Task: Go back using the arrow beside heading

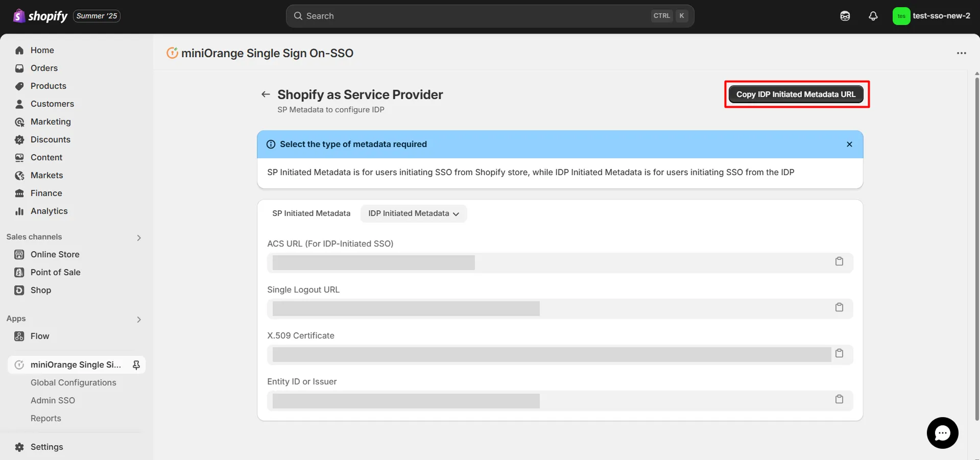Action: (266, 94)
